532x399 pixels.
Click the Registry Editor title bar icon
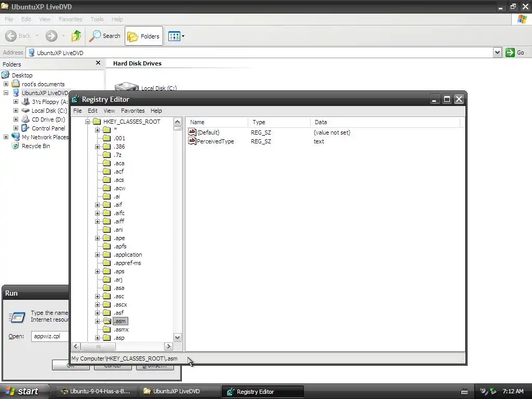tap(75, 99)
